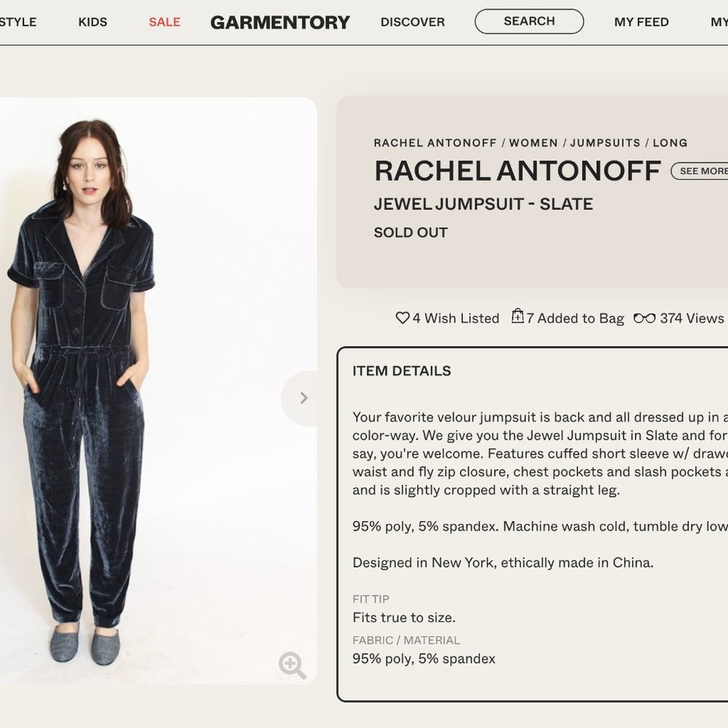Viewport: 728px width, 728px height.
Task: Expand the ITEM DETAILS panel
Action: [401, 371]
